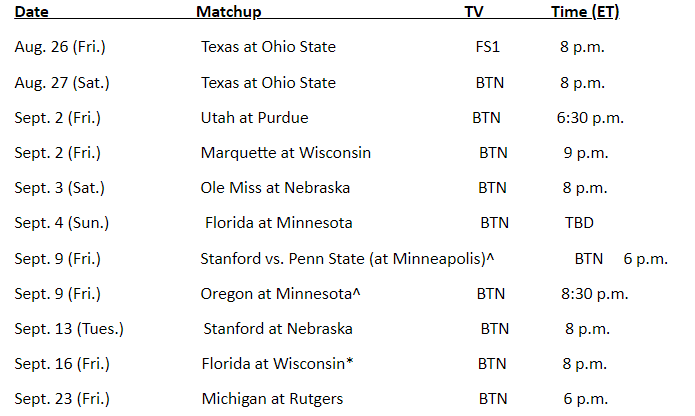Select Ole Miss at Nebraska matchup
Screen dimensions: 695x416
point(275,188)
